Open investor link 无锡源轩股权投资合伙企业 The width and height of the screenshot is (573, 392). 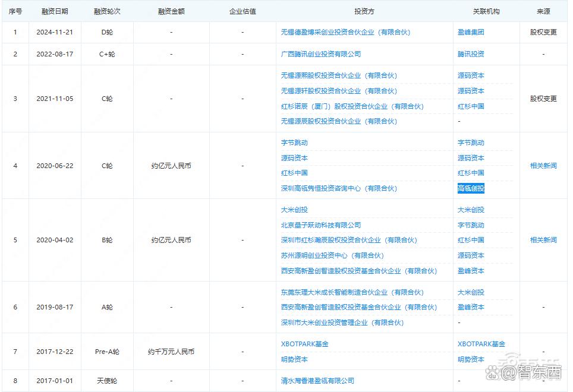[x=339, y=91]
